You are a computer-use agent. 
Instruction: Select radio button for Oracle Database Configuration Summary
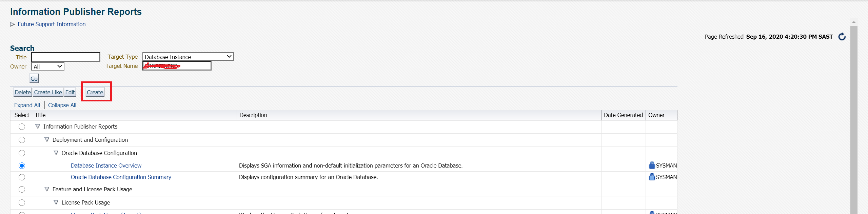pyautogui.click(x=22, y=177)
